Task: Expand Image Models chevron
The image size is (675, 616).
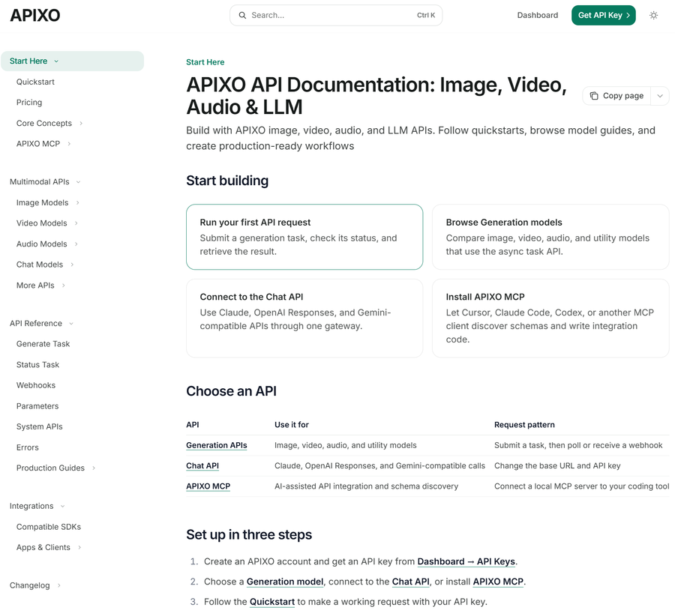Action: click(77, 202)
